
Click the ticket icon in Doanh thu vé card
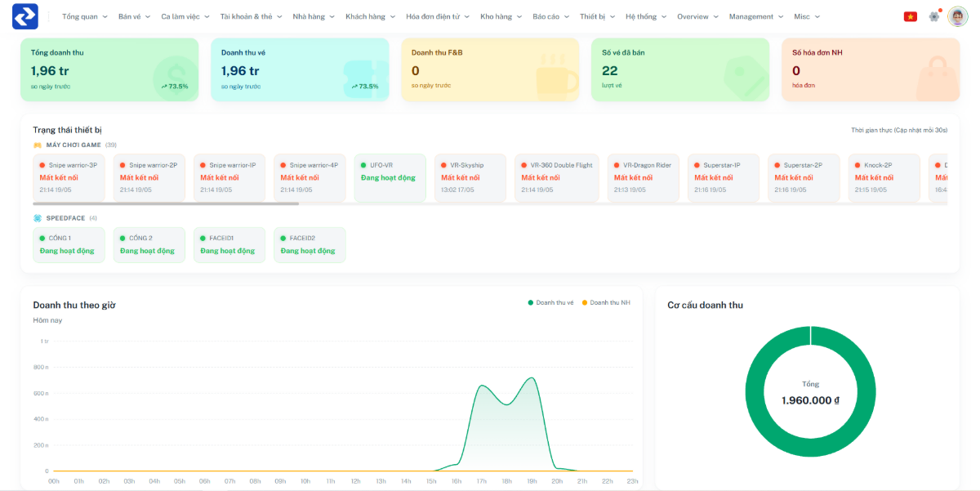[x=364, y=80]
